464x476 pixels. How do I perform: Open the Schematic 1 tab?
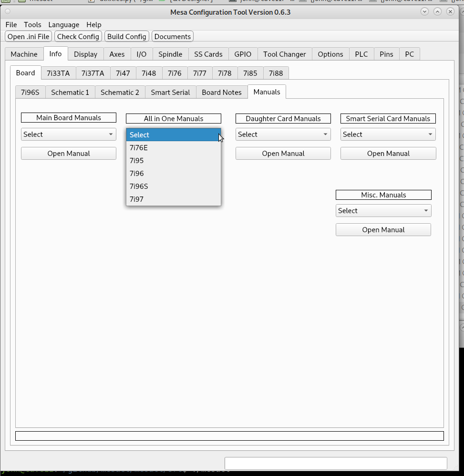70,92
